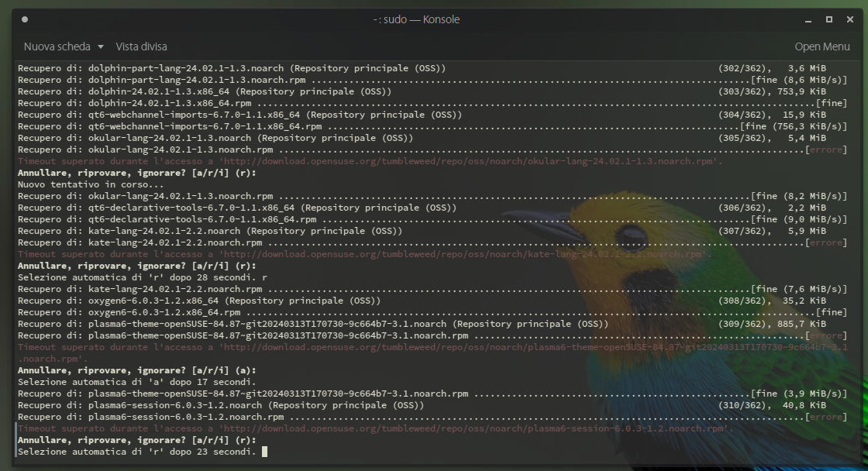
Task: Click the line 'Selezione automatica di 'a' dopo 17 secondi'
Action: [x=136, y=382]
